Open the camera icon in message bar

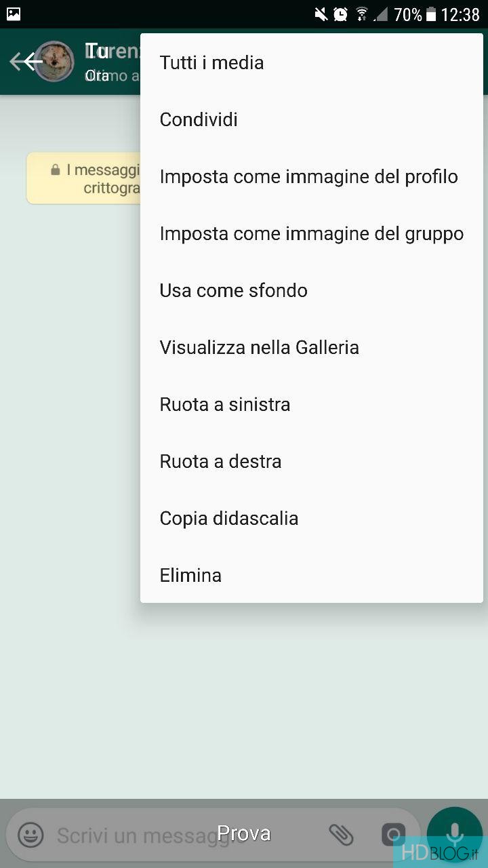393,835
